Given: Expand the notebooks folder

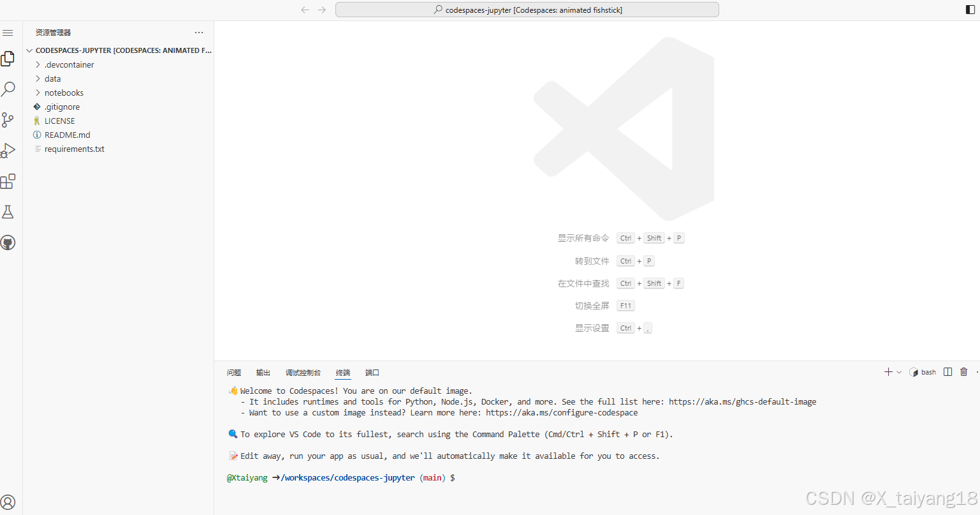Looking at the screenshot, I should [x=119, y=93].
